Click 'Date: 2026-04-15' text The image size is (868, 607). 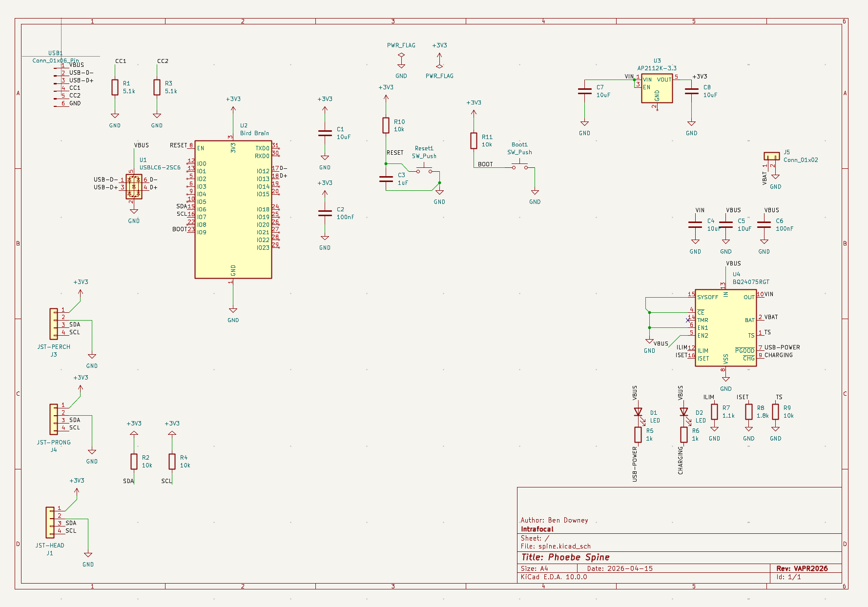620,568
